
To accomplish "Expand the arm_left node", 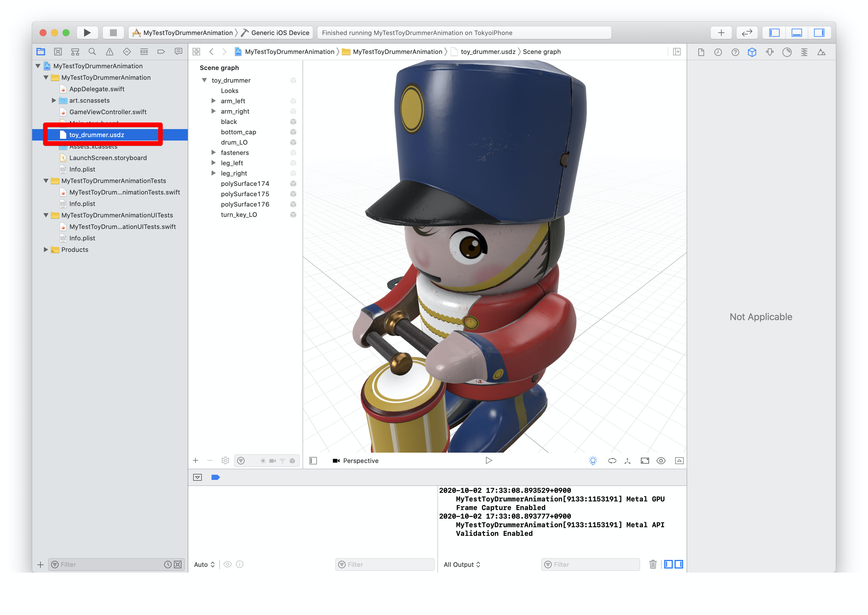I will click(213, 101).
